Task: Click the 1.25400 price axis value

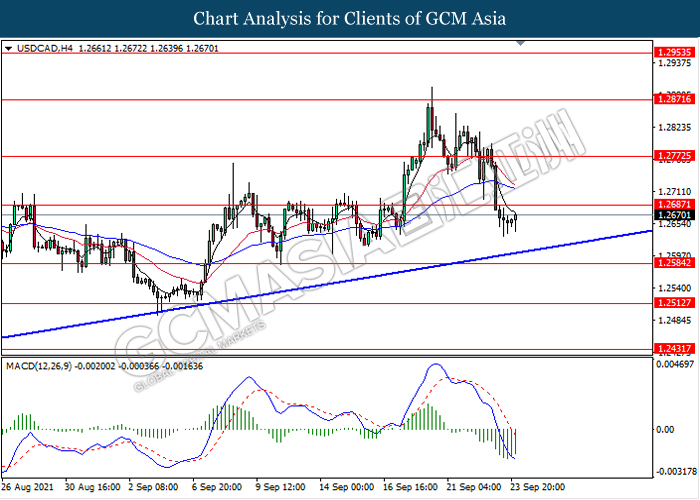Action: pyautogui.click(x=675, y=288)
